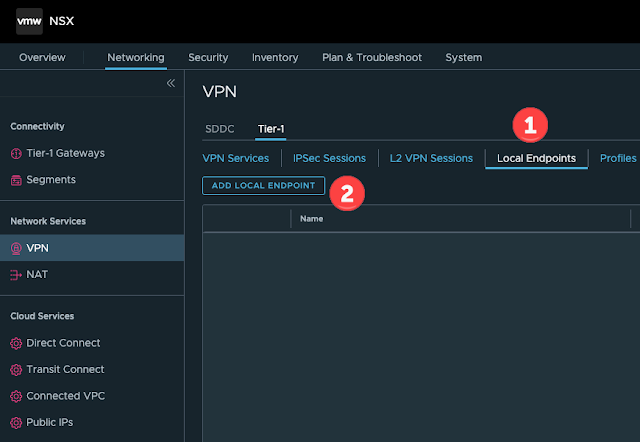Open the Profiles sub-tab
The width and height of the screenshot is (640, 442).
click(618, 158)
